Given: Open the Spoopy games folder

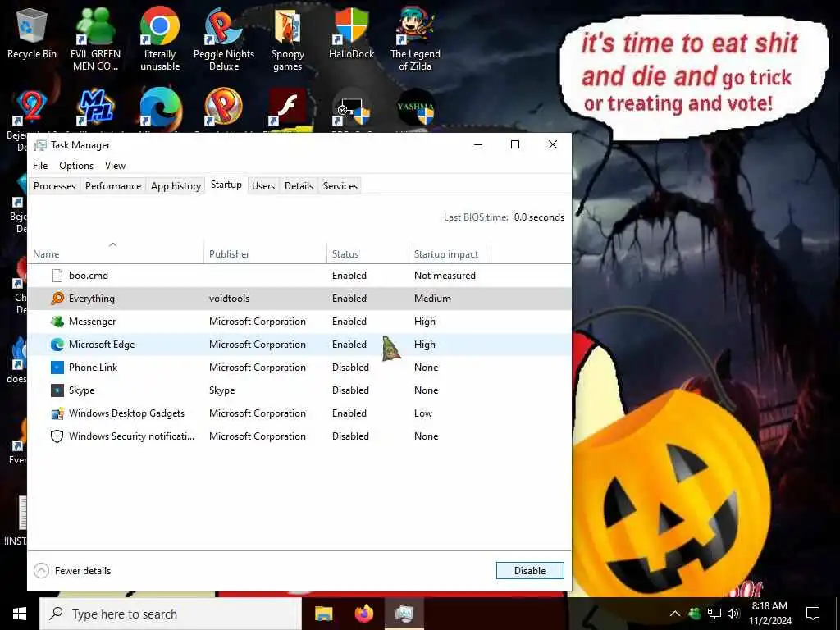Looking at the screenshot, I should click(288, 39).
